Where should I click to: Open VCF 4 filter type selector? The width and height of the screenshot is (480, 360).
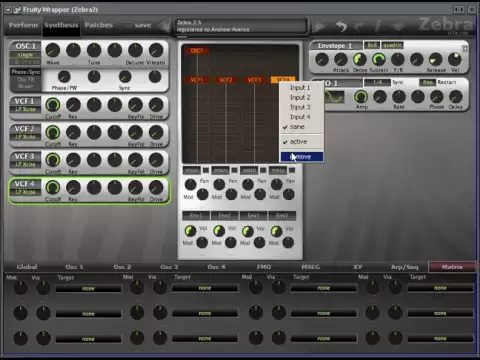(x=26, y=192)
